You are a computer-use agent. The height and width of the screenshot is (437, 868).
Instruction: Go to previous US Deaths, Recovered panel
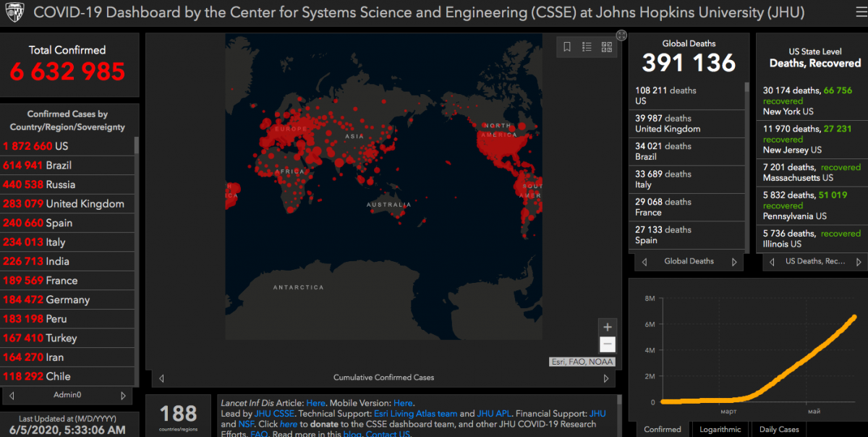pos(772,262)
